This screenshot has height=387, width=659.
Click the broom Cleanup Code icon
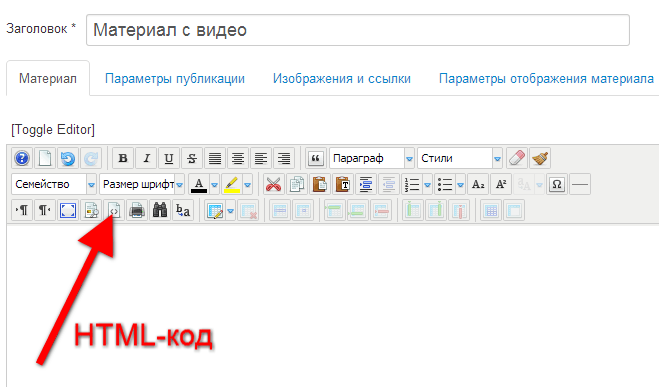pos(540,158)
